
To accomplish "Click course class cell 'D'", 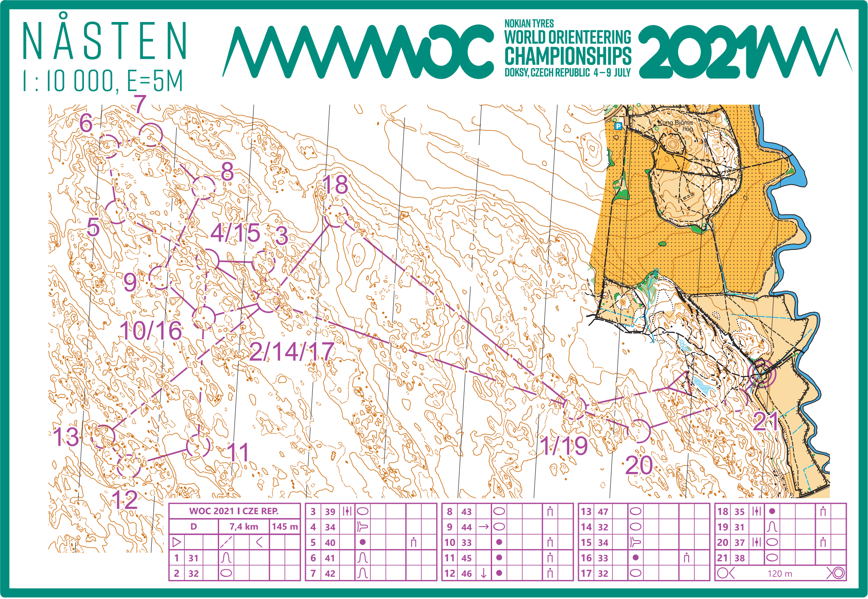I will click(194, 527).
